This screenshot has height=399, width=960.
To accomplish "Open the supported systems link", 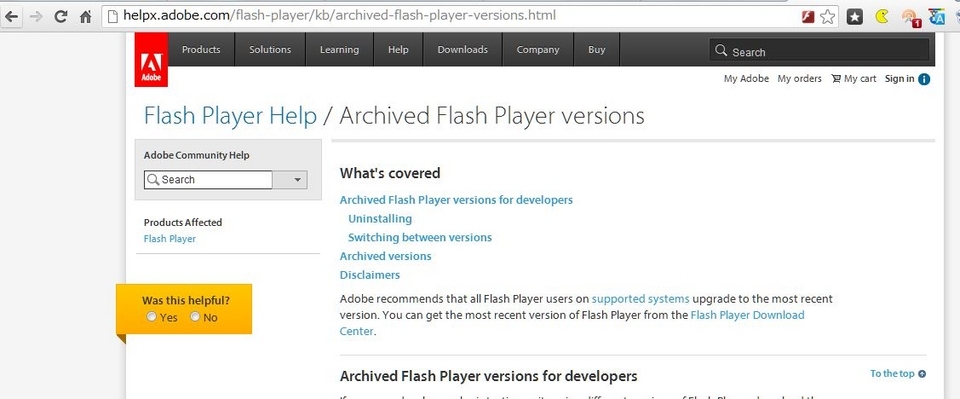I will point(640,299).
